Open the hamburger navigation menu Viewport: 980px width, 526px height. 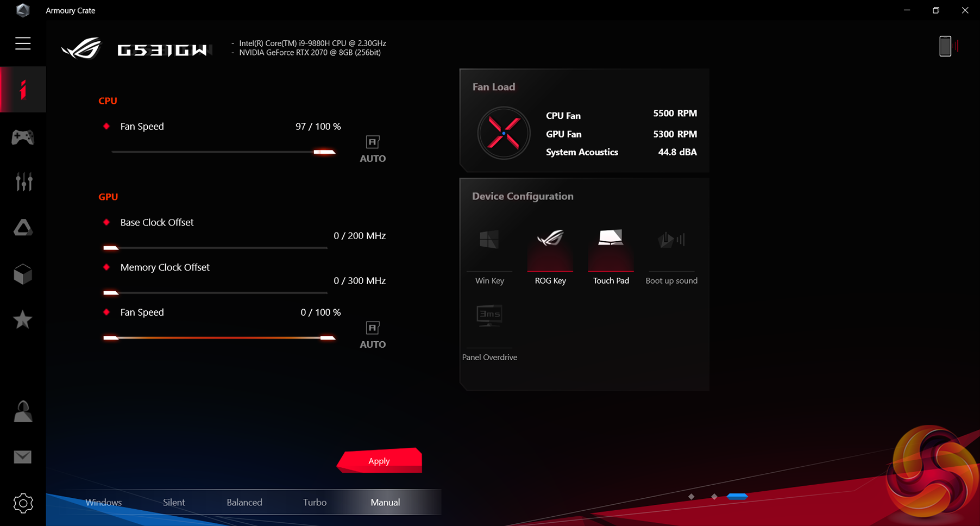[23, 43]
